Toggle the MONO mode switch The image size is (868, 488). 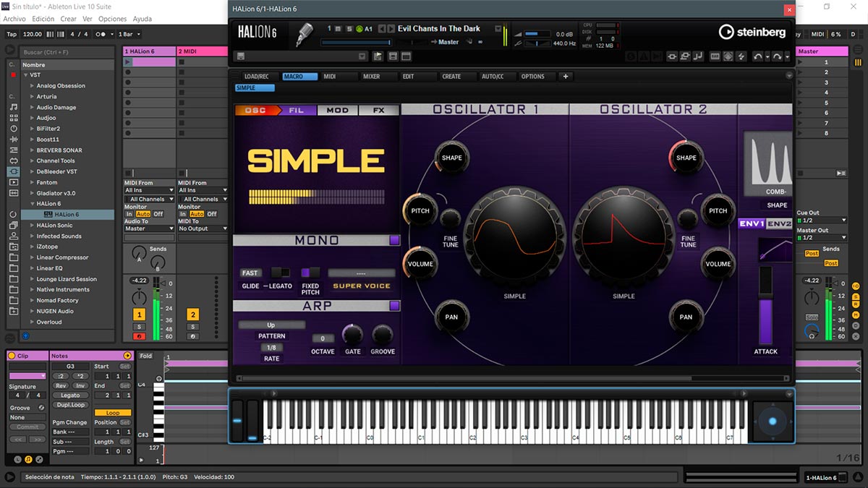pos(394,240)
